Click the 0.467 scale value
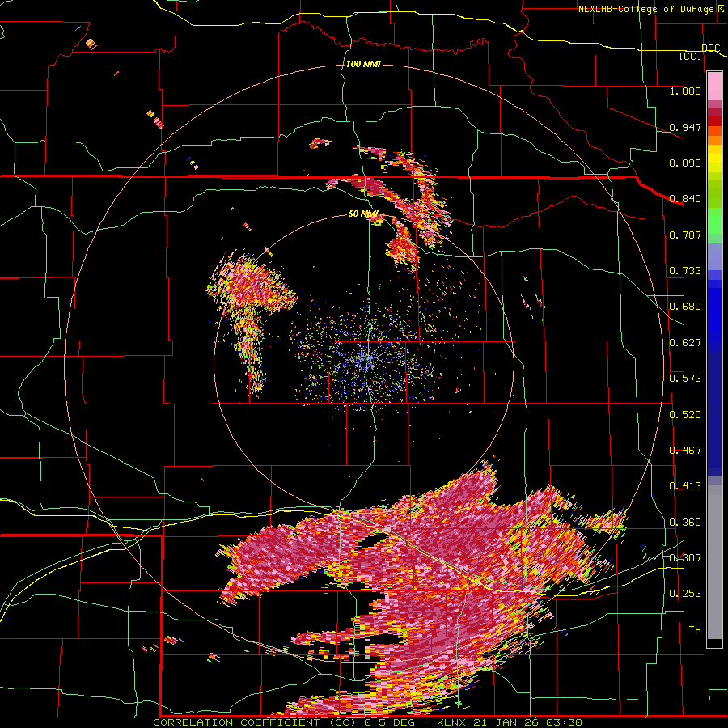Viewport: 728px width, 728px height. click(685, 451)
